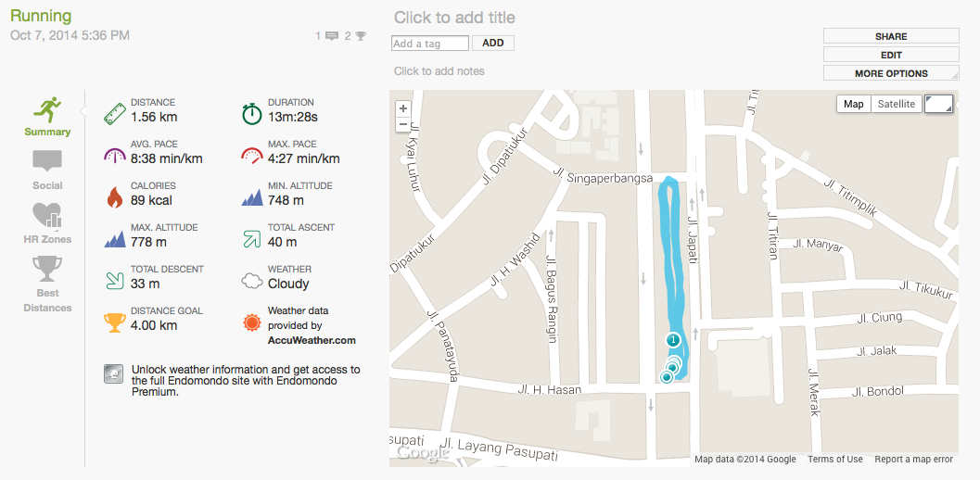Toggle the fullscreen map control
Viewport: 980px width, 480px height.
pyautogui.click(x=938, y=104)
